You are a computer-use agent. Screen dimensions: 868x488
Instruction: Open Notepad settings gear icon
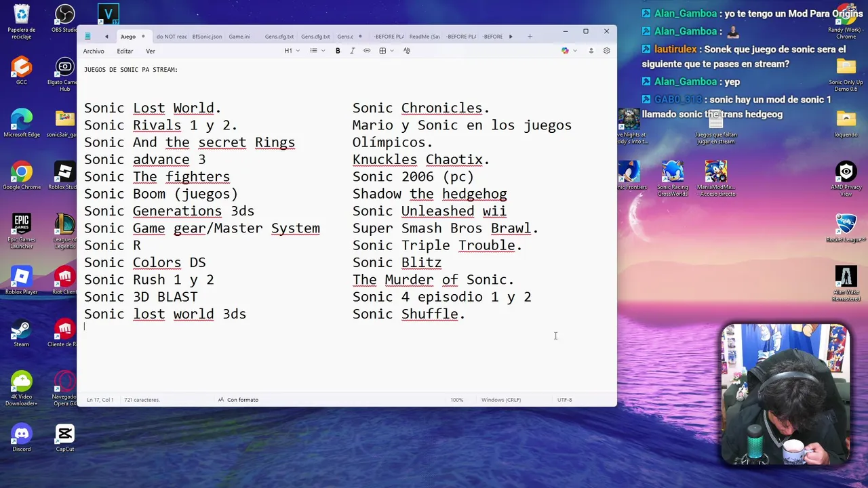click(606, 51)
